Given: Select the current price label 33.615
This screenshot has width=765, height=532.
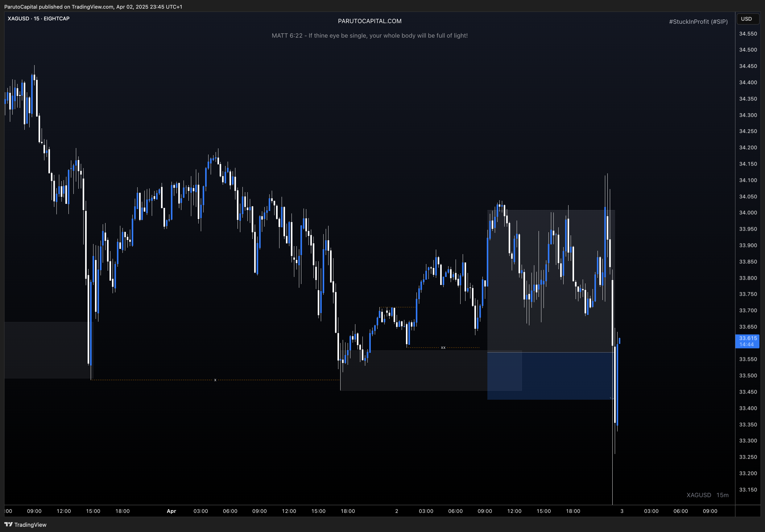Looking at the screenshot, I should (x=747, y=341).
